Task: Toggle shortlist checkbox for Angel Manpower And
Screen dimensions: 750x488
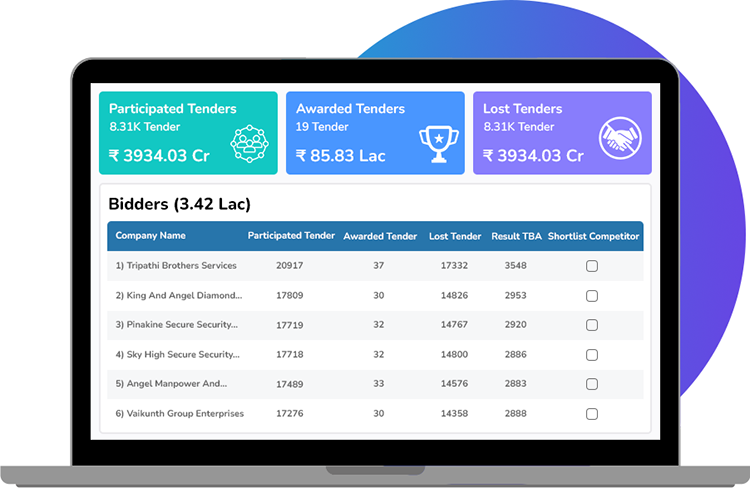Action: pos(592,384)
